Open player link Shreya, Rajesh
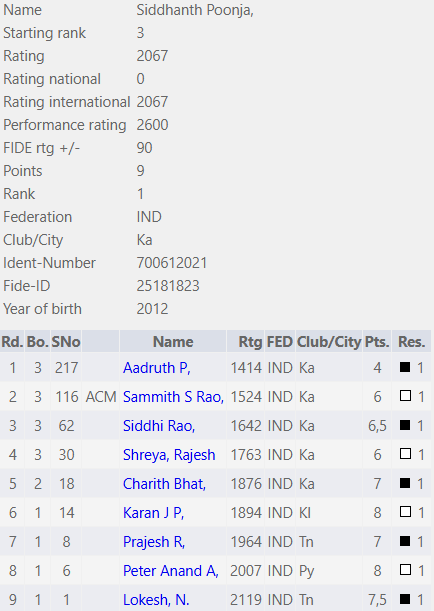The height and width of the screenshot is (611, 434). click(x=169, y=455)
